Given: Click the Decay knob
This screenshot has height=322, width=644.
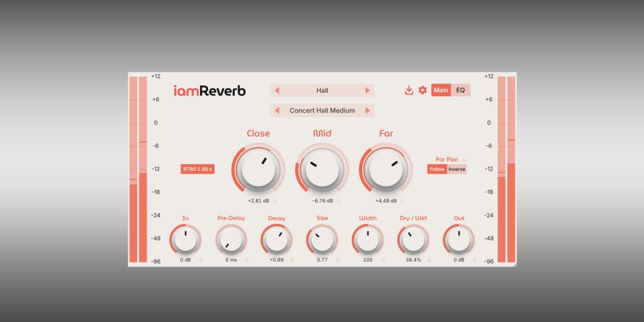Looking at the screenshot, I should [277, 240].
